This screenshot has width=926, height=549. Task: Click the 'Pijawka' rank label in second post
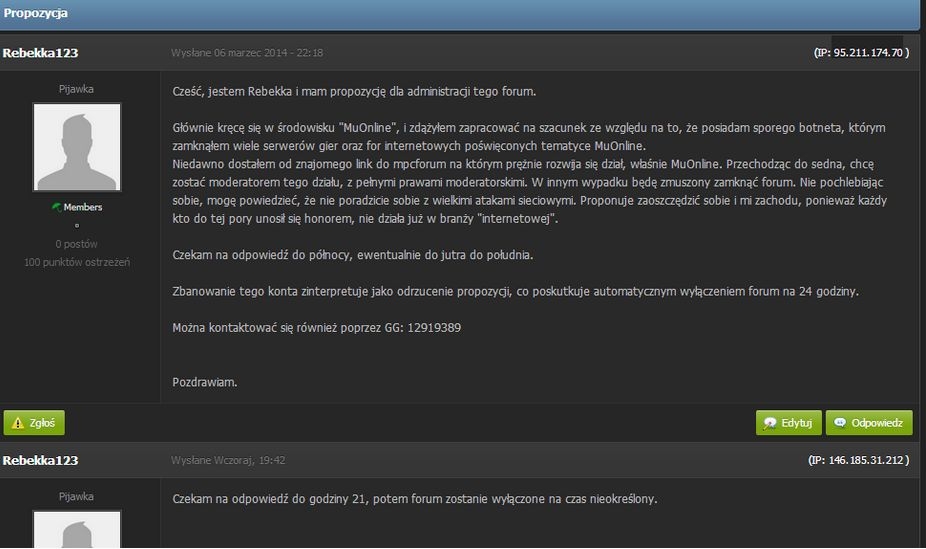coord(76,497)
